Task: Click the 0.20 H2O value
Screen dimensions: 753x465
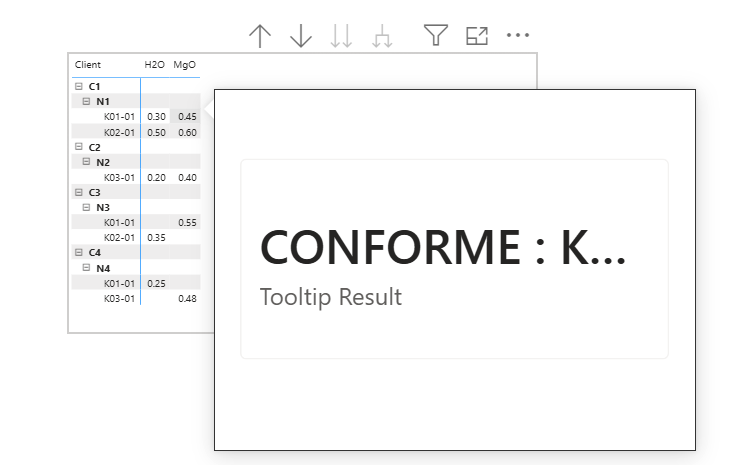Action: (x=156, y=178)
